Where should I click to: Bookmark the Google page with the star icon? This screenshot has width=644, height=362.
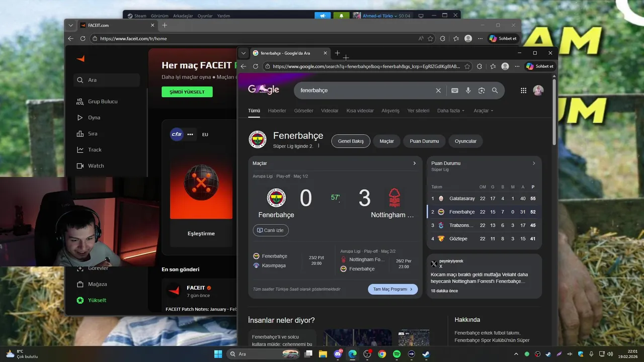click(x=467, y=66)
